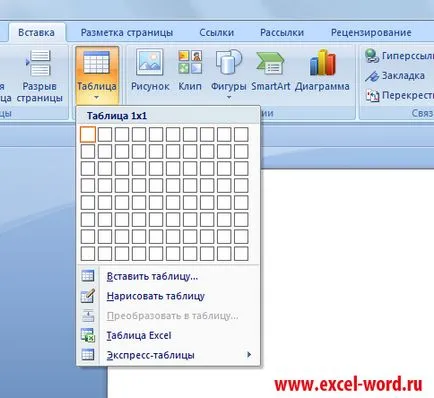Open the Ссылки tab
Viewport: 434px width, 398px height.
click(217, 33)
